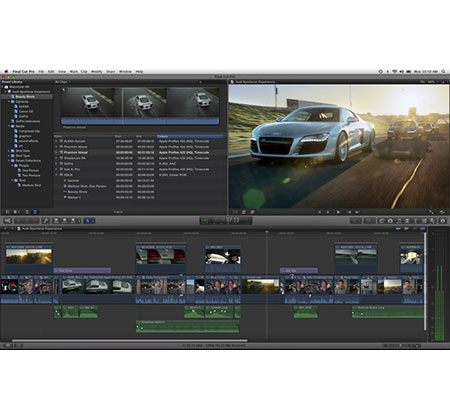Image resolution: width=450 pixels, height=420 pixels.
Task: Open the Window menu
Action: [125, 71]
